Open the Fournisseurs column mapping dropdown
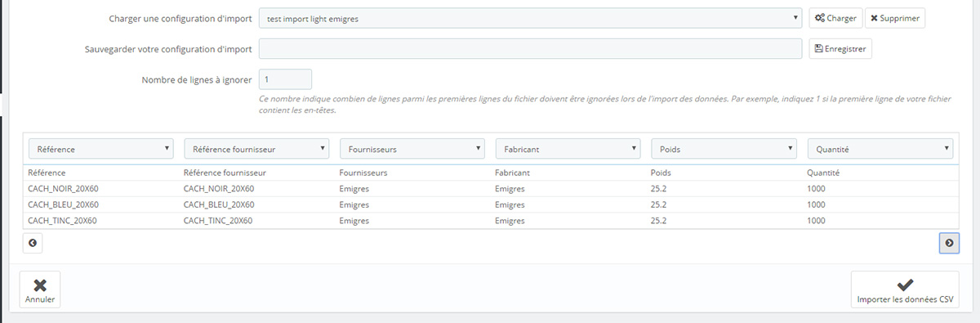980x323 pixels. click(412, 149)
